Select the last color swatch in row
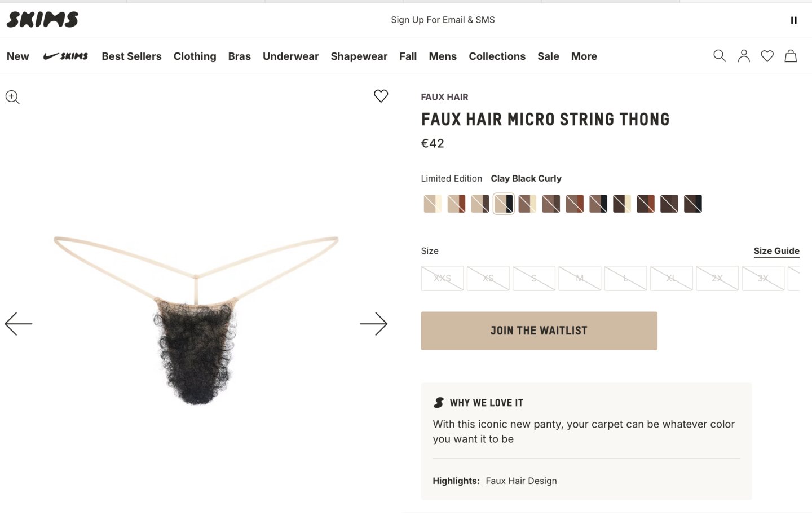The image size is (812, 515). coord(693,204)
